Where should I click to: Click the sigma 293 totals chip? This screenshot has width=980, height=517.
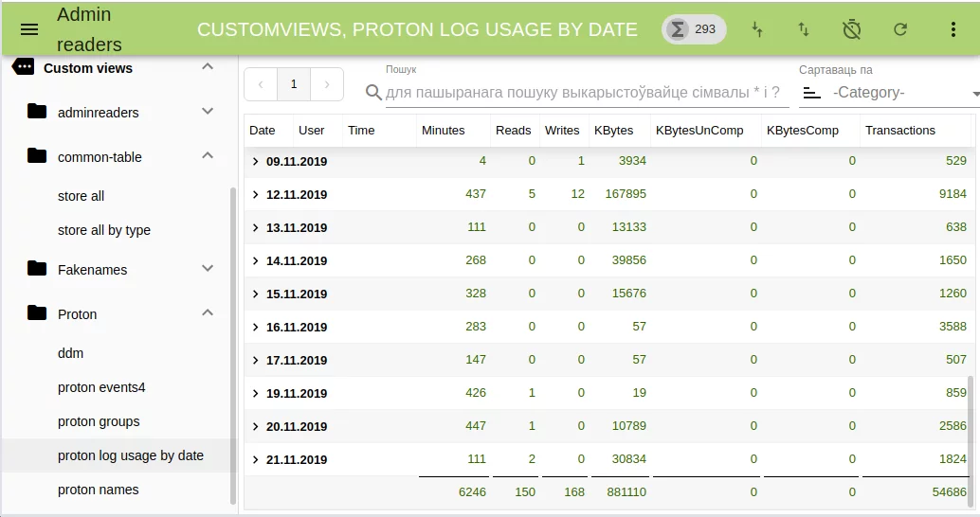click(x=694, y=29)
